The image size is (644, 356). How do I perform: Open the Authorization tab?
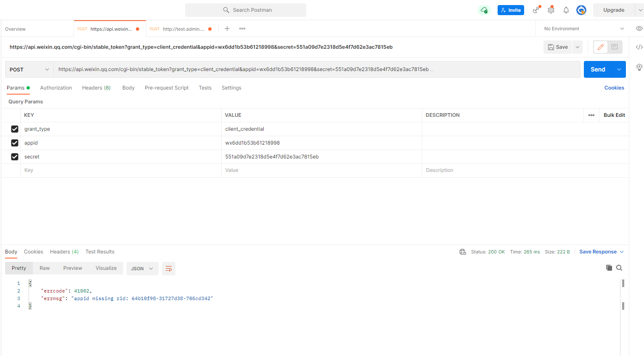(56, 88)
